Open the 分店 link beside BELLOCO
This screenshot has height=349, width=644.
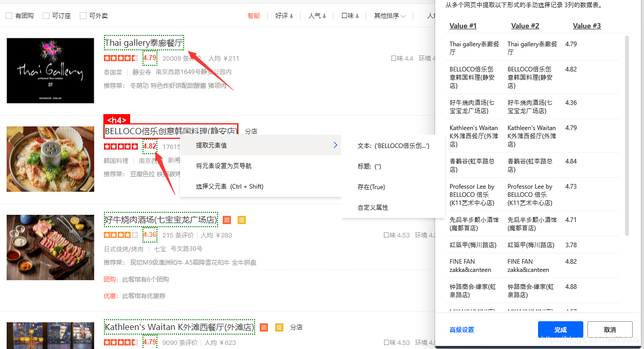[251, 132]
